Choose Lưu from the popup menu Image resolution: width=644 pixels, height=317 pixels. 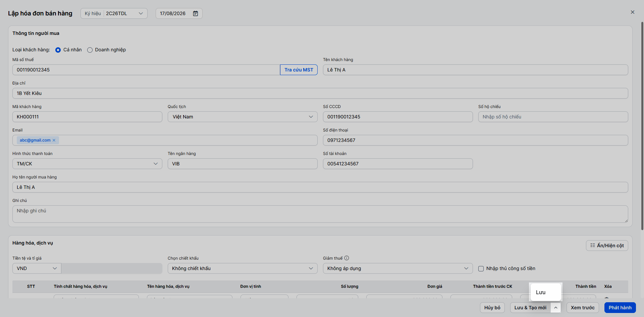[x=546, y=292]
